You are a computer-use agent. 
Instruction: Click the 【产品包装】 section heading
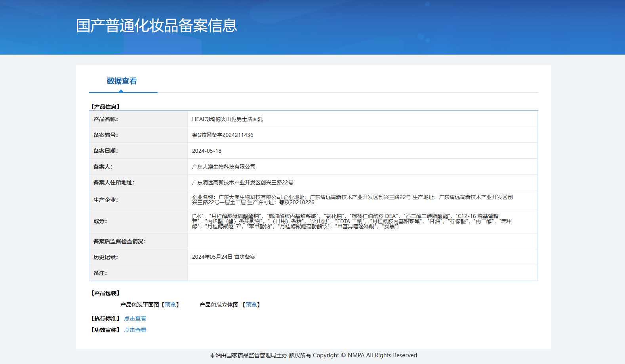point(105,293)
